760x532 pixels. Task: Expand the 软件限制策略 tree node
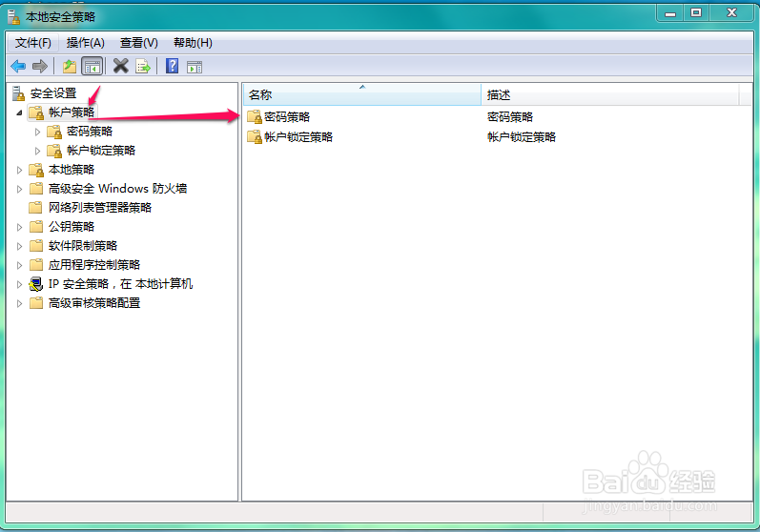click(19, 246)
